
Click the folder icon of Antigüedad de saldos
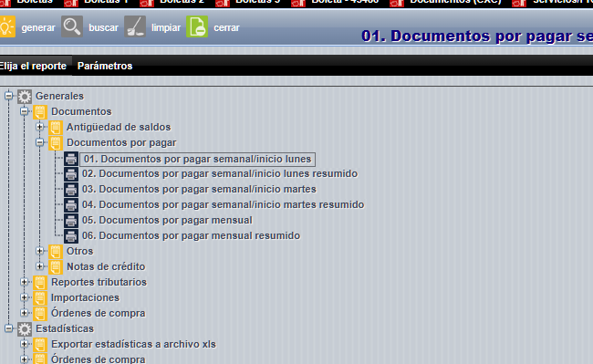(x=56, y=128)
